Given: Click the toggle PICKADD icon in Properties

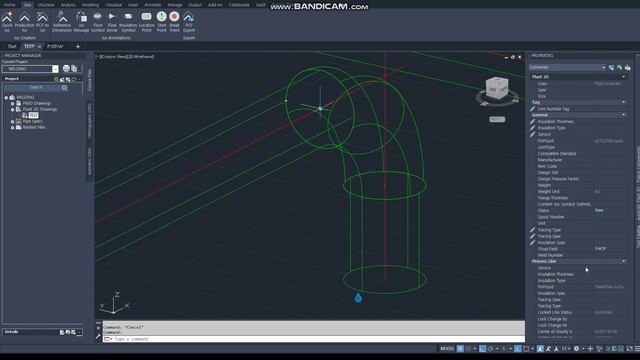Looking at the screenshot, I should [x=627, y=67].
